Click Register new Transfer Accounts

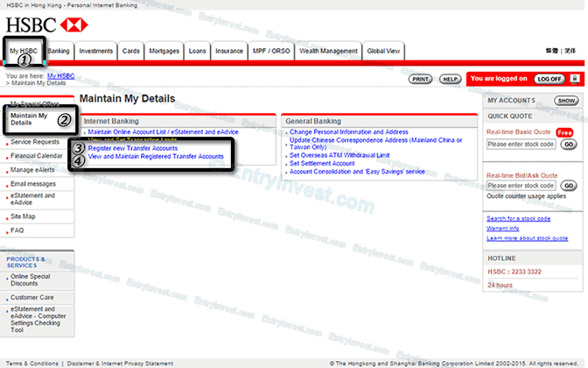pyautogui.click(x=133, y=148)
